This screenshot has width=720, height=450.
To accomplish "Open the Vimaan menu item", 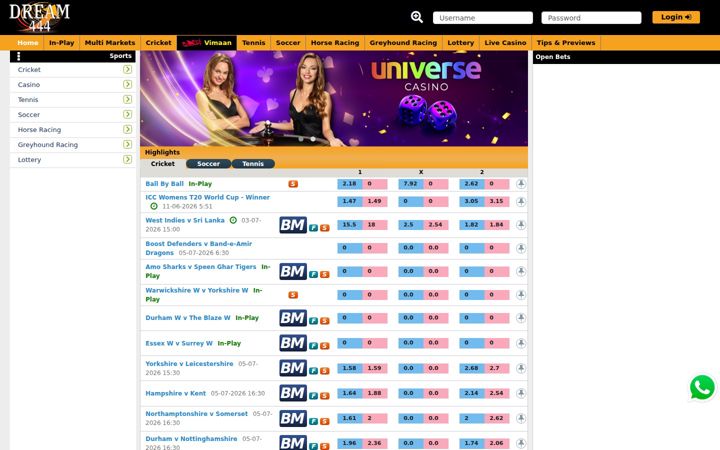I will point(207,43).
